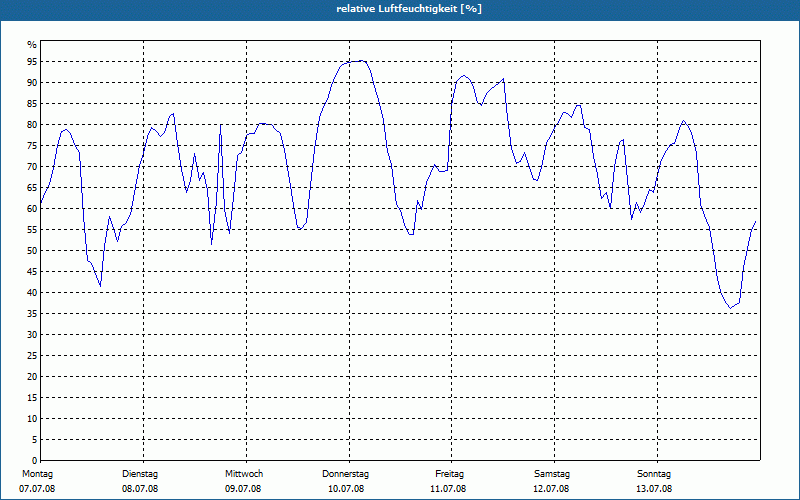800x500 pixels.
Task: Click the date 09.07.08
Action: pyautogui.click(x=243, y=489)
